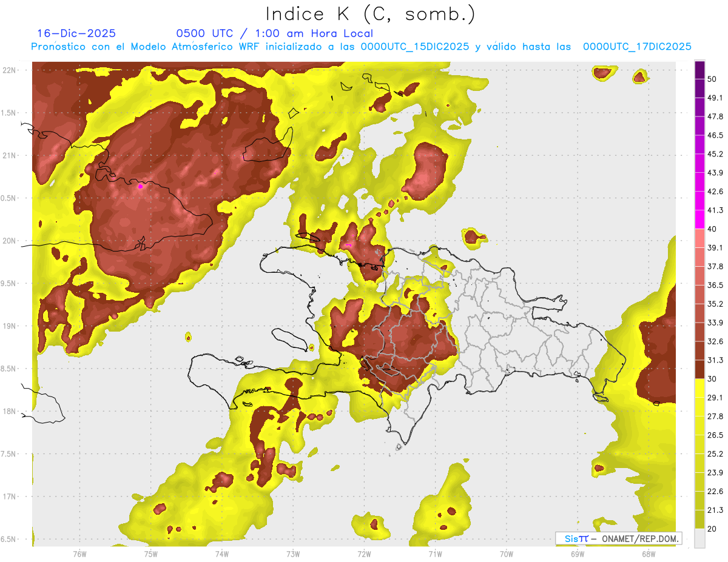Click the "30" colorbar label

[x=712, y=379]
